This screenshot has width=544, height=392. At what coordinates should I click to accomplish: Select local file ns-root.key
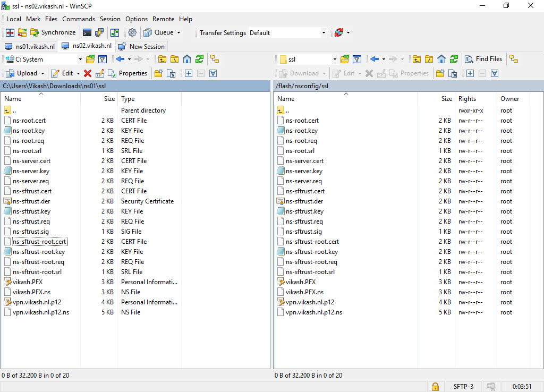point(29,131)
